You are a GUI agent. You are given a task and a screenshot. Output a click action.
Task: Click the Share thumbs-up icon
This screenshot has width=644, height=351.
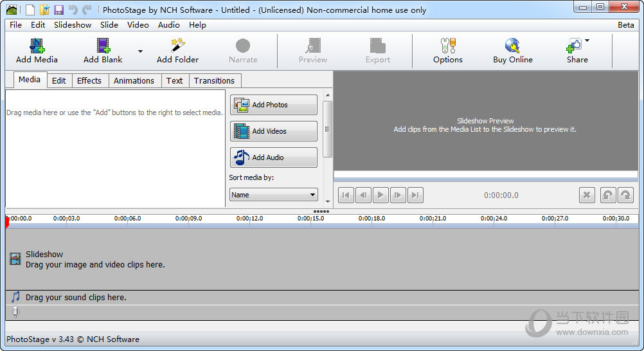click(x=574, y=46)
